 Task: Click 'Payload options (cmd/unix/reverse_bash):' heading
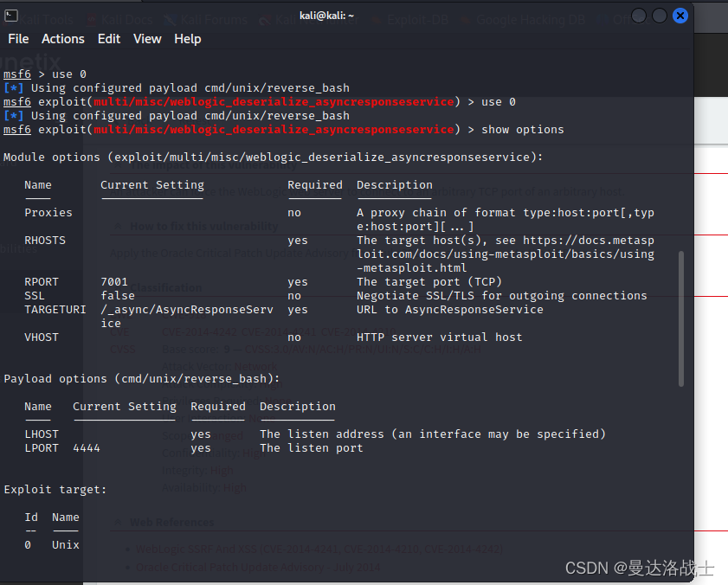click(142, 379)
